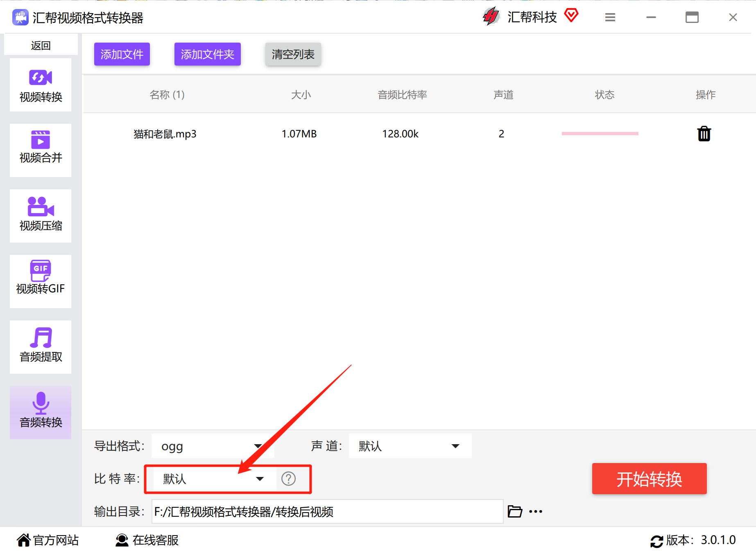
Task: Click the 声道 column header
Action: pyautogui.click(x=503, y=95)
